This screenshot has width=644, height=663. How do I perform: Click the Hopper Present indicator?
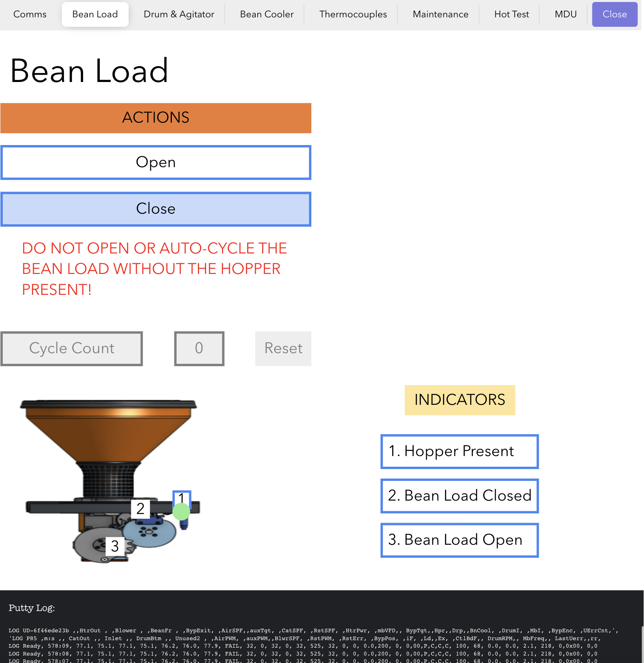[460, 451]
